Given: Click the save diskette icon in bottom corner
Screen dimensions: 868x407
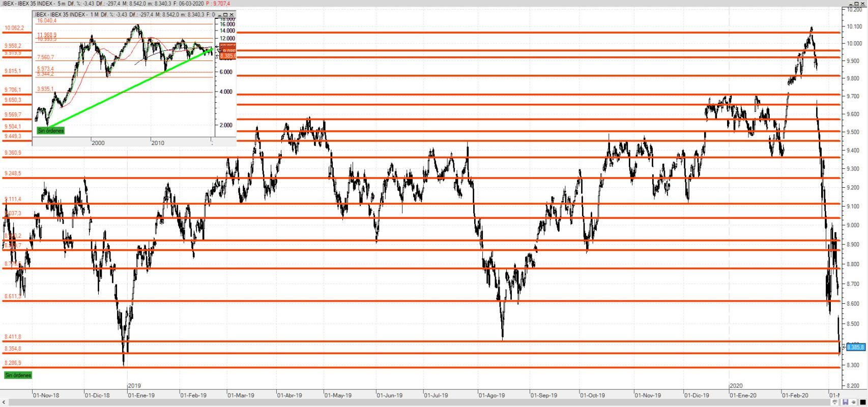Looking at the screenshot, I should click(845, 402).
